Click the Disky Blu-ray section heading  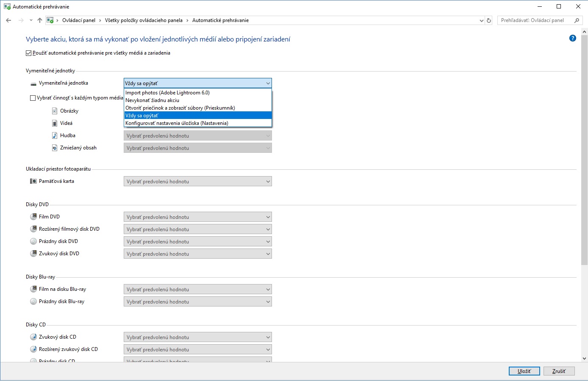[40, 277]
